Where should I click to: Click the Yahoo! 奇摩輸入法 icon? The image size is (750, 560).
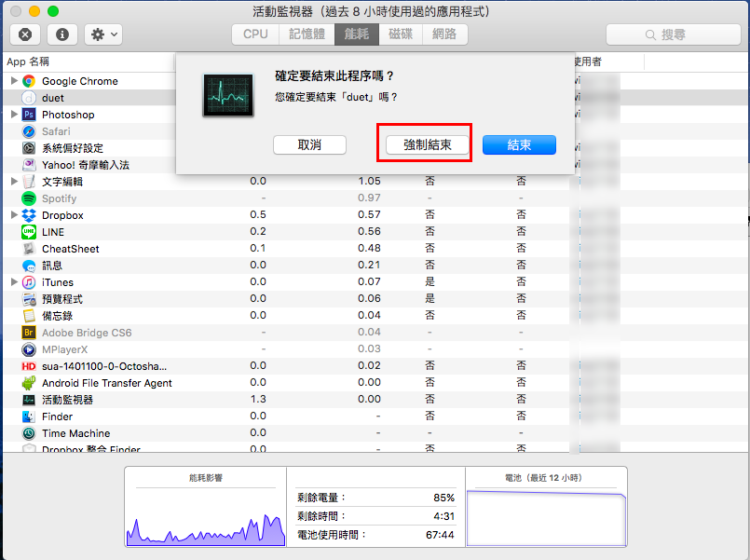[x=29, y=165]
